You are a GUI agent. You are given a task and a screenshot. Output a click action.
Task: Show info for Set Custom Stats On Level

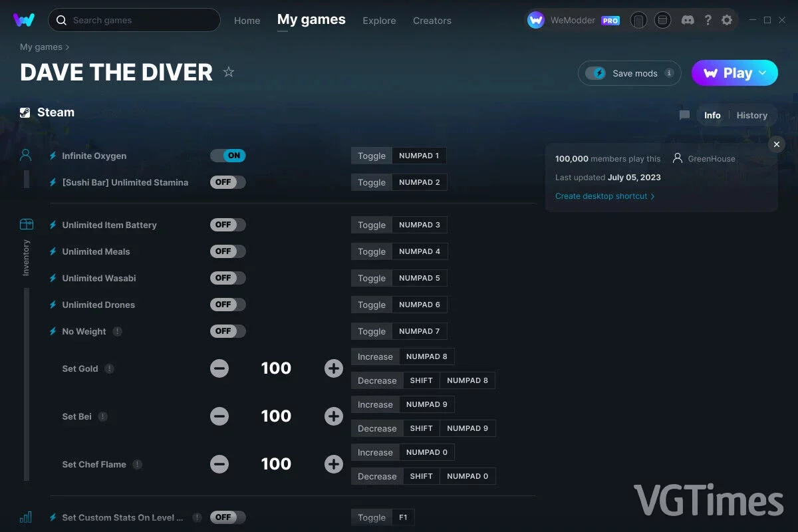[198, 517]
